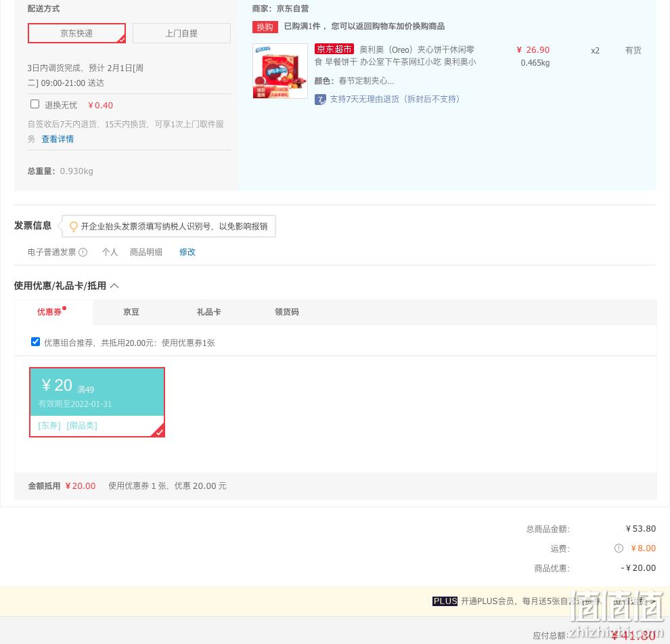Click 金额抵用 ¥20.00 amount
Screen dimensions: 670x644
[81, 486]
